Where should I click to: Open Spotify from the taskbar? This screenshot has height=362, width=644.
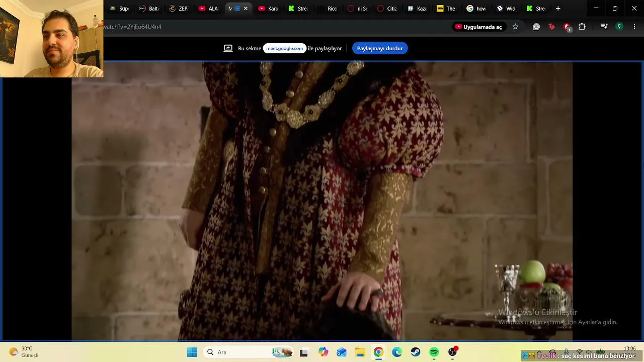click(x=434, y=352)
